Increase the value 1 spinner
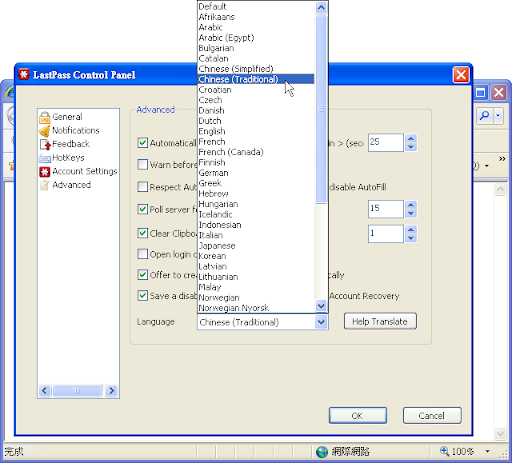This screenshot has height=463, width=512. [411, 229]
